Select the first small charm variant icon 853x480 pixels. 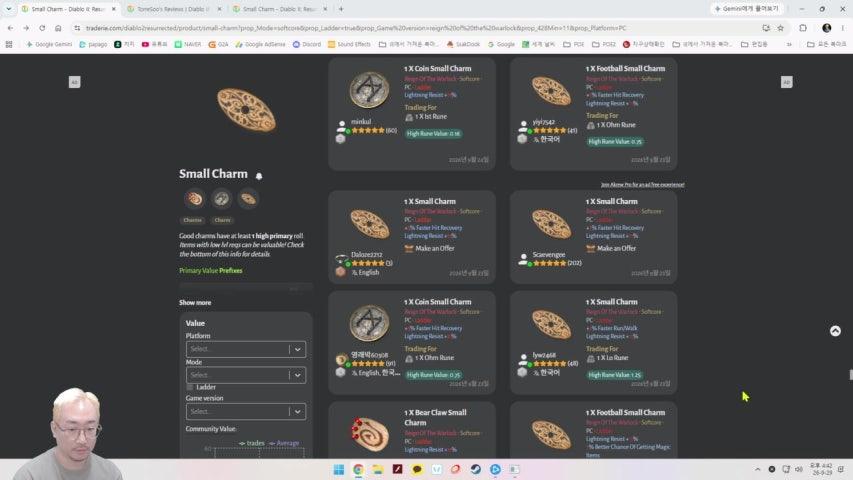pos(195,199)
